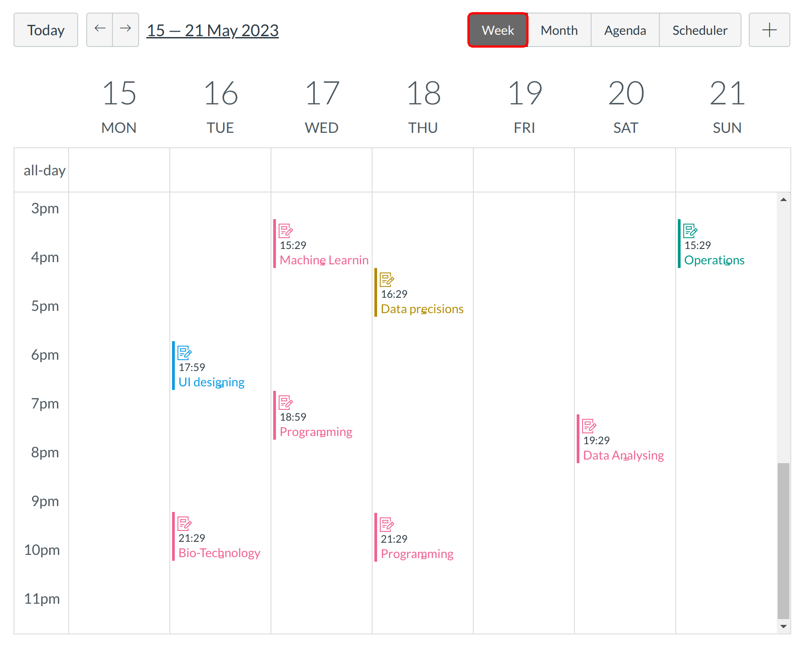Open the Scheduler view
812x657 pixels.
pos(700,30)
